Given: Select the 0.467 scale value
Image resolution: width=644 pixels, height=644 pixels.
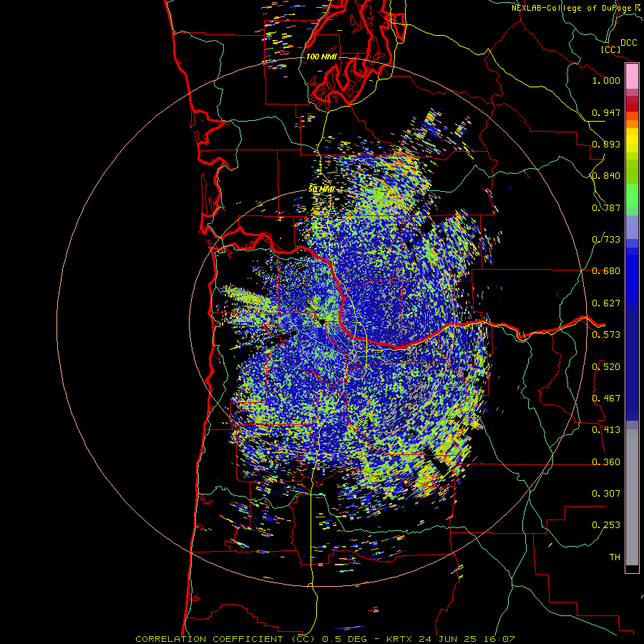Looking at the screenshot, I should tap(606, 399).
